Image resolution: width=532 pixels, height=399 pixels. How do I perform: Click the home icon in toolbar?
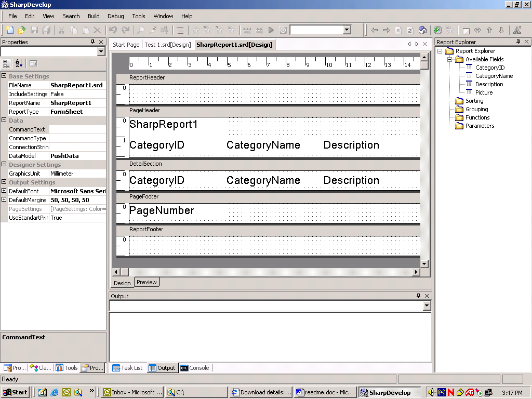(x=422, y=30)
